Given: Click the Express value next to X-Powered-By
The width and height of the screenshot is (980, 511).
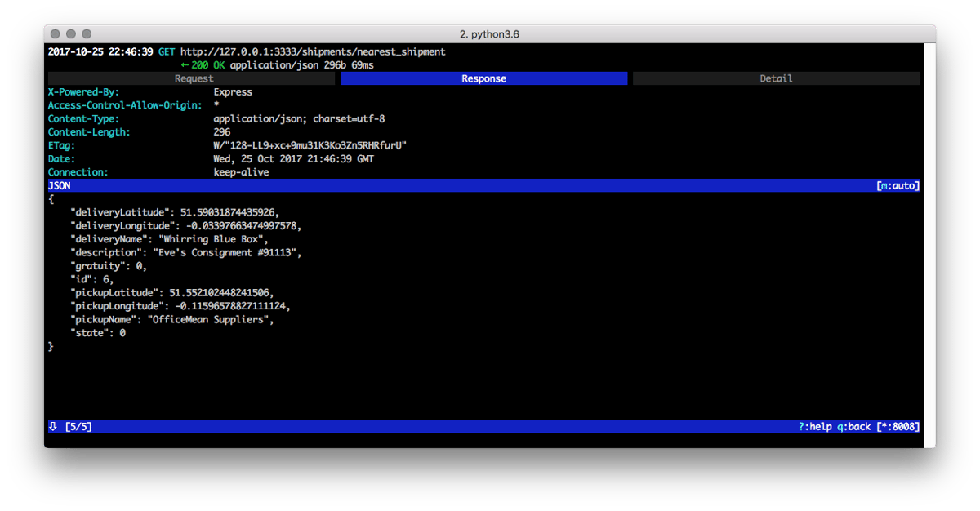Looking at the screenshot, I should tap(232, 91).
